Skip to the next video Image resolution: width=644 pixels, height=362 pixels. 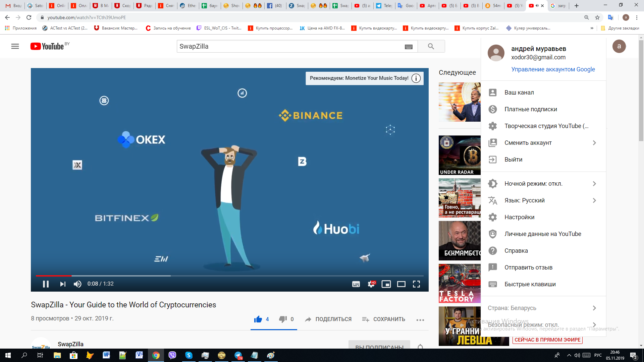click(x=63, y=284)
